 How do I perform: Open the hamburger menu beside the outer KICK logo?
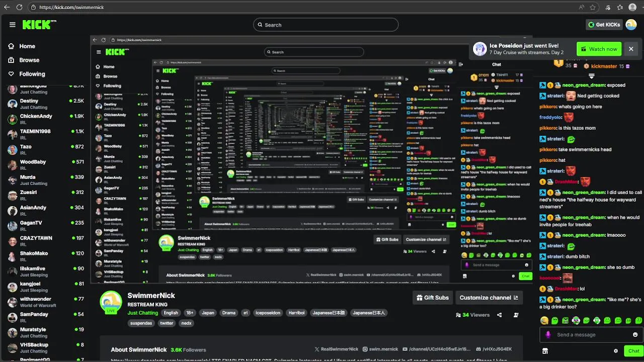pos(12,25)
